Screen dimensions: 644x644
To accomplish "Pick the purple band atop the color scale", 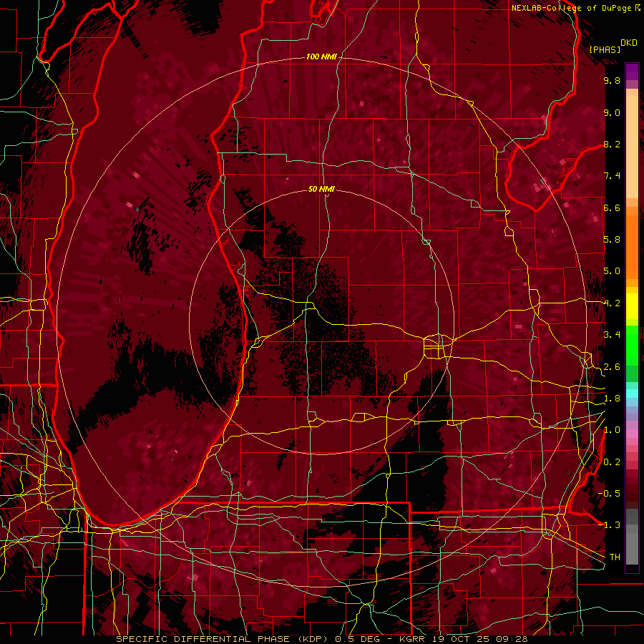I will [632, 72].
